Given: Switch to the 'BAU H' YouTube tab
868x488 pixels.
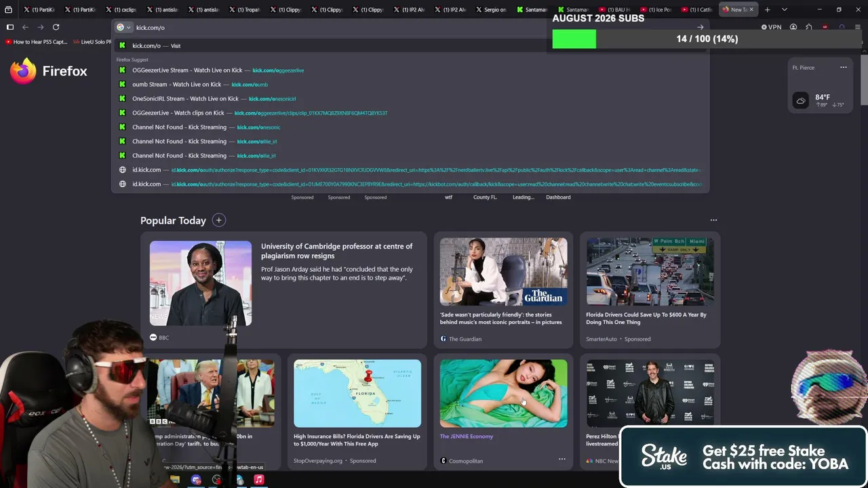Looking at the screenshot, I should [615, 9].
